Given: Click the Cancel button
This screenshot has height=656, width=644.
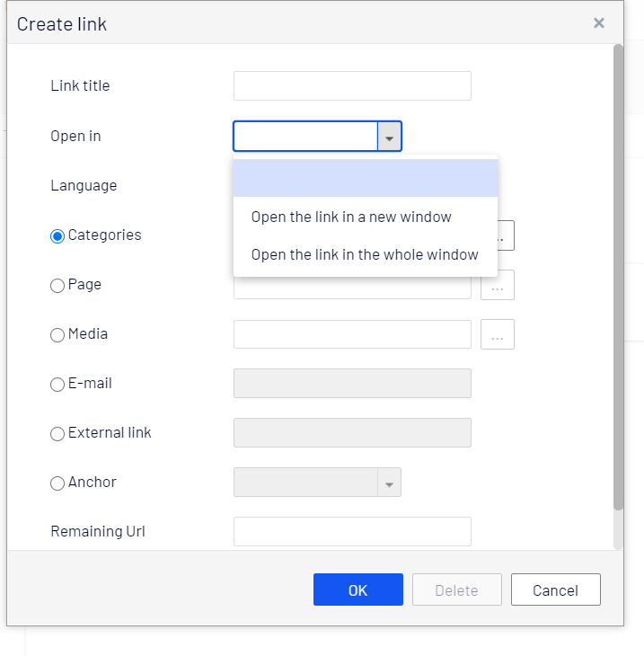Looking at the screenshot, I should (x=555, y=590).
